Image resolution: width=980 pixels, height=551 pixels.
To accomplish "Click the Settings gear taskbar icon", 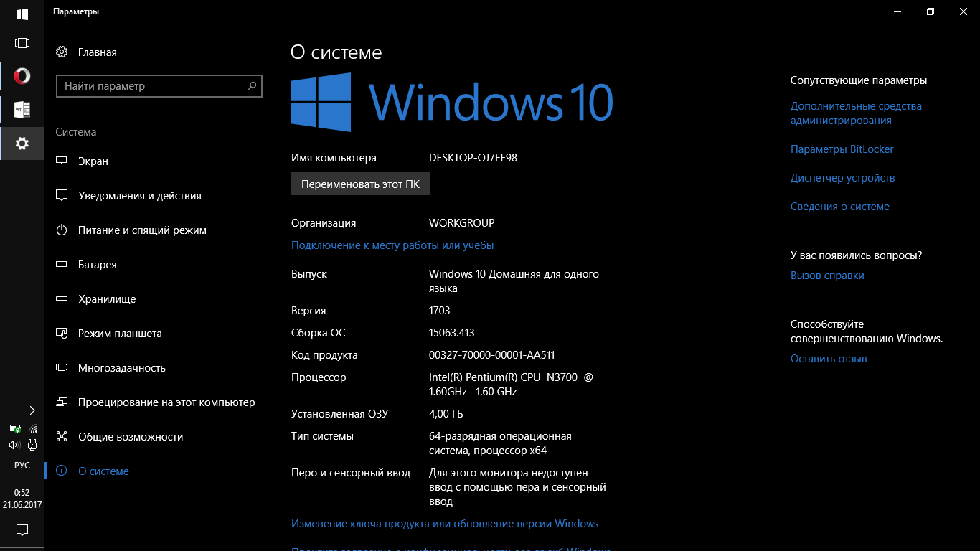I will click(x=22, y=143).
